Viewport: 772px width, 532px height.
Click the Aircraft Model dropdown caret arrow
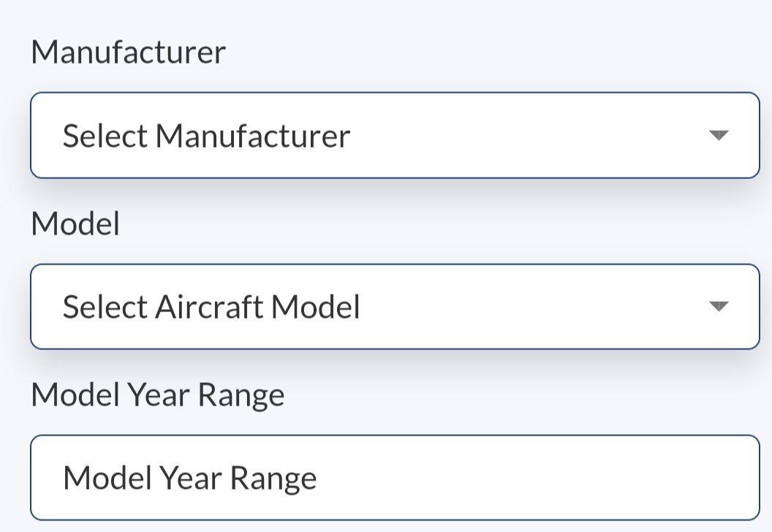pyautogui.click(x=719, y=306)
